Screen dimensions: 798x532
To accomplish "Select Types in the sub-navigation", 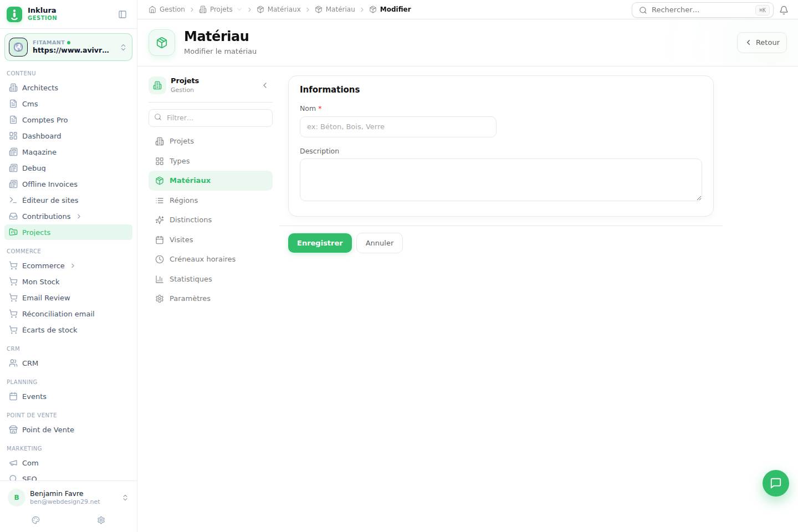I will tap(211, 161).
